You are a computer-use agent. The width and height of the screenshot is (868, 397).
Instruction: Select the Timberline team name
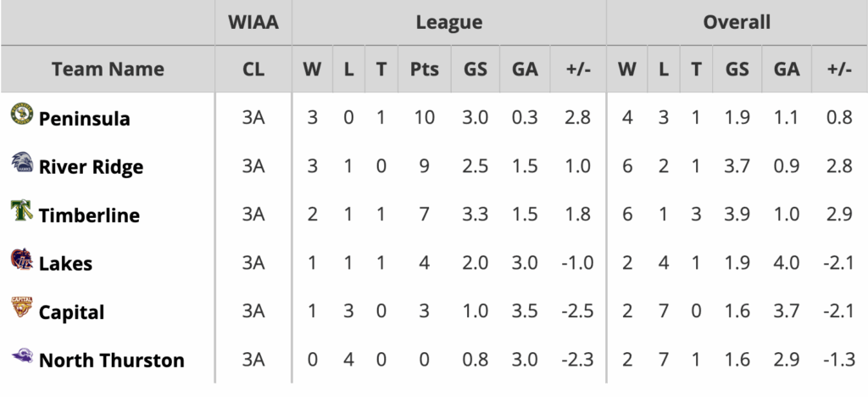click(89, 215)
